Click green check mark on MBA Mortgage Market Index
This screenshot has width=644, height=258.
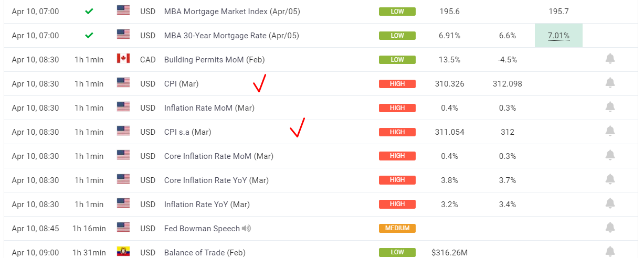[89, 11]
